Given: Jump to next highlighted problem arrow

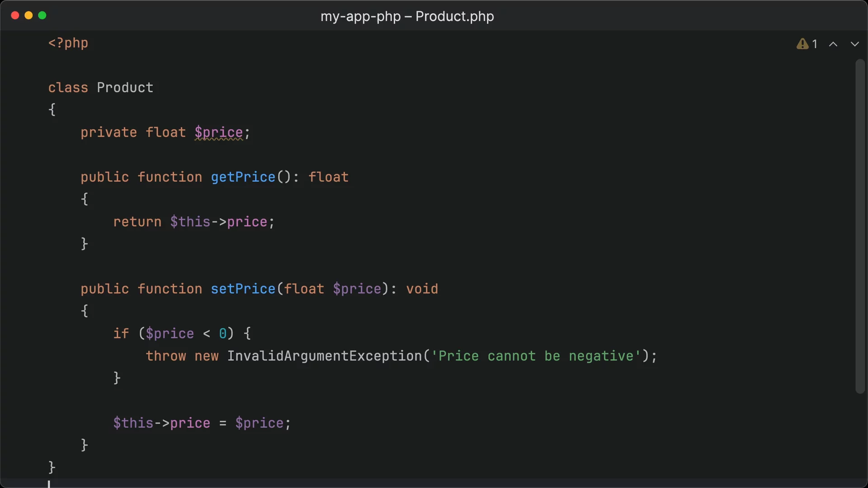Looking at the screenshot, I should click(x=854, y=44).
